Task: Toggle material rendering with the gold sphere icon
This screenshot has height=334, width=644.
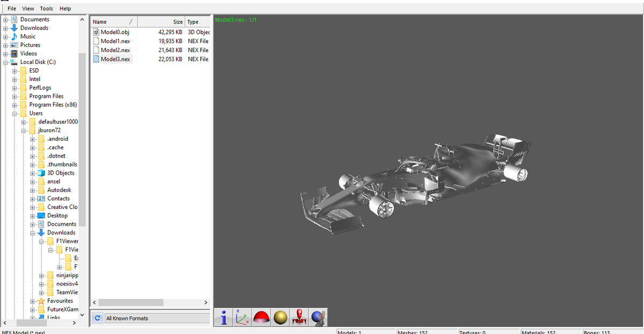Action: [280, 317]
